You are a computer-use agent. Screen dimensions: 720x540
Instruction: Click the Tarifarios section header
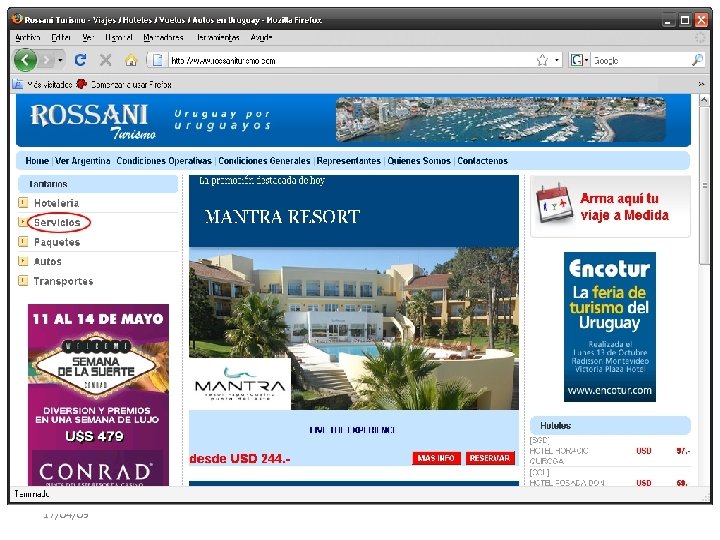pos(98,184)
